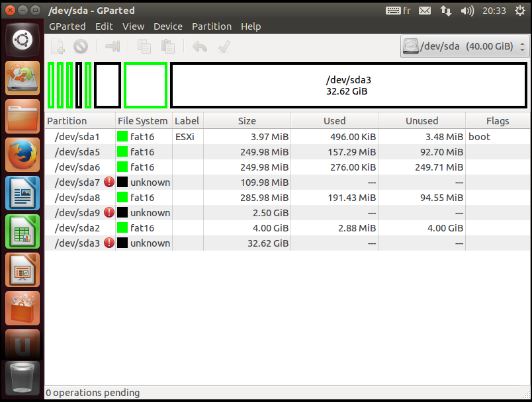Click the Paste partition toolbar icon
The height and width of the screenshot is (402, 532).
click(x=168, y=46)
